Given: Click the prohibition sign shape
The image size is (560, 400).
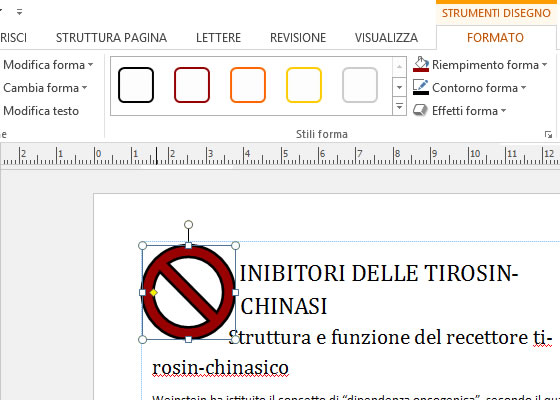Looking at the screenshot, I should click(x=189, y=292).
